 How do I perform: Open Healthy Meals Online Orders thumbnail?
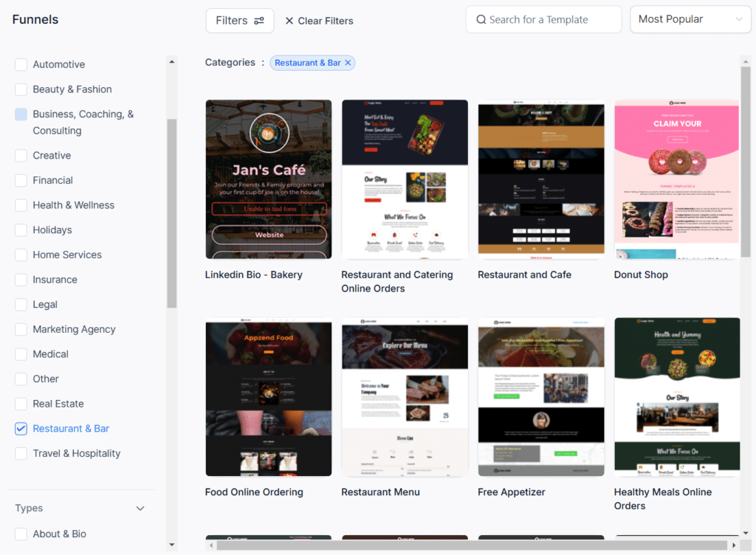coord(676,397)
